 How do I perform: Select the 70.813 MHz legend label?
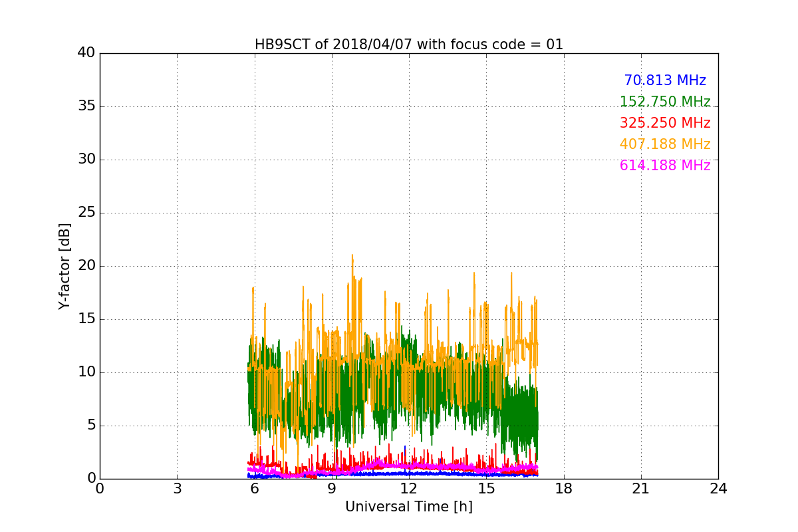tap(665, 80)
